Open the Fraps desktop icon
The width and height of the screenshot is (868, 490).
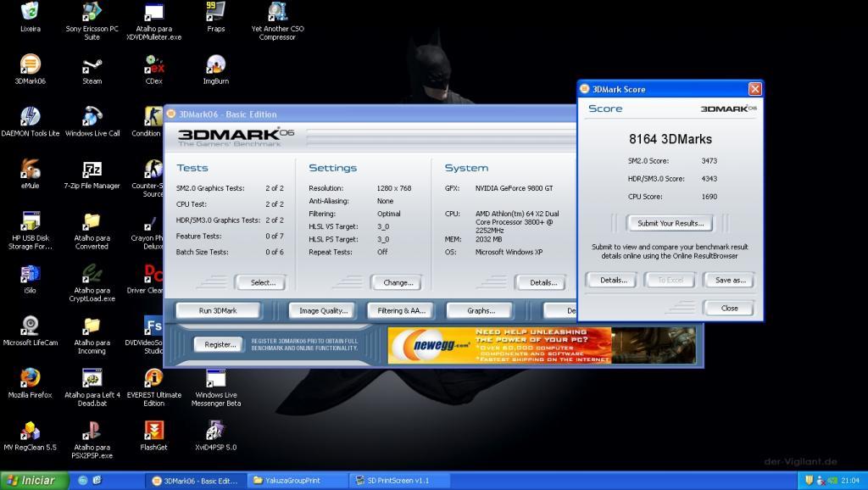(x=216, y=17)
